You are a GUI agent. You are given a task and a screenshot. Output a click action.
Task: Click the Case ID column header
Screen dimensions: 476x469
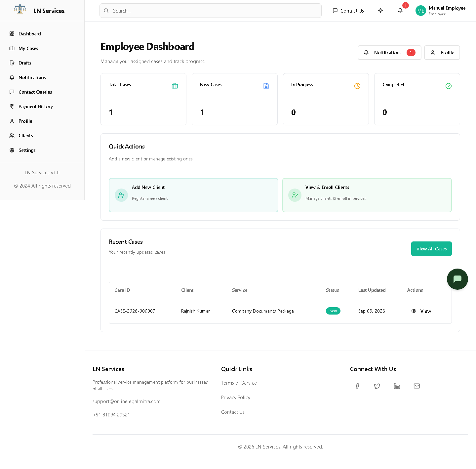tap(122, 290)
